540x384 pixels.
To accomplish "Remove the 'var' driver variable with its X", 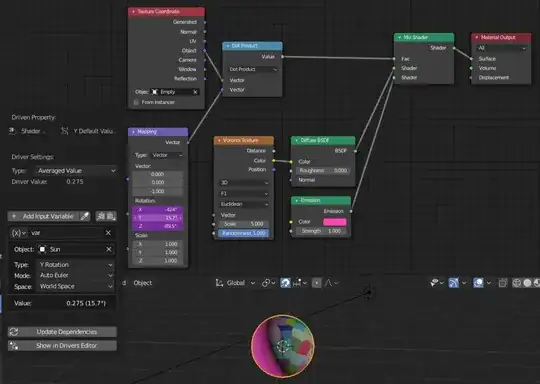I will tap(108, 233).
